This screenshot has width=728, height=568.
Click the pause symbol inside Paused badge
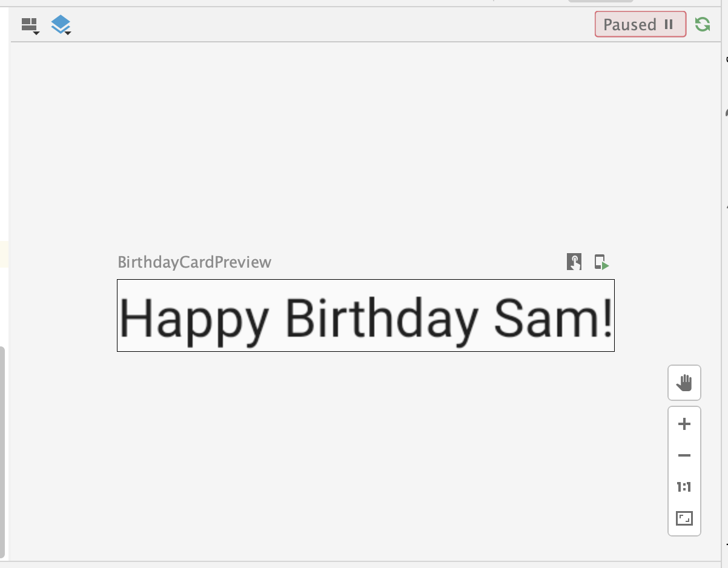[669, 25]
